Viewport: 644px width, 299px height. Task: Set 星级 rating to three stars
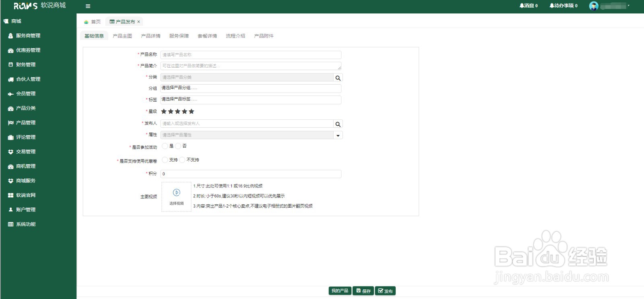coord(178,112)
